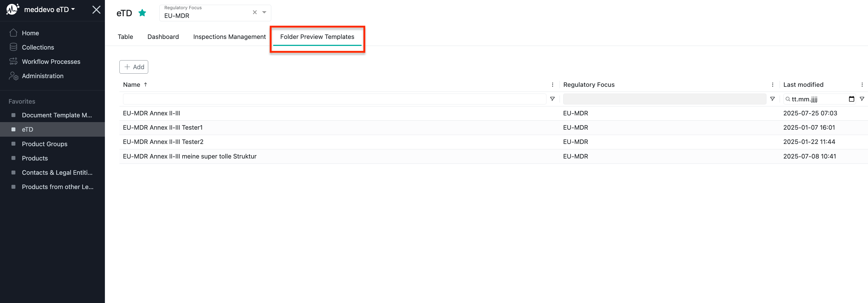Open Regulatory Focus column options menu
This screenshot has height=303, width=868.
coord(773,84)
